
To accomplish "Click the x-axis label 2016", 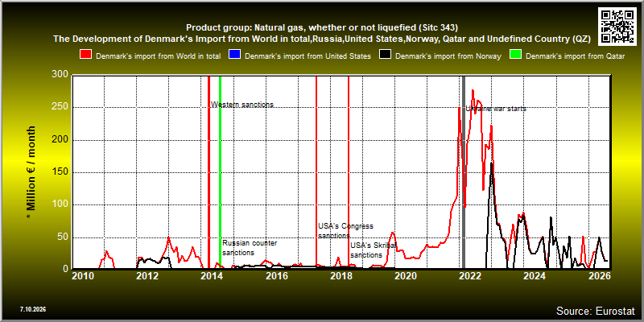I will (x=276, y=275).
